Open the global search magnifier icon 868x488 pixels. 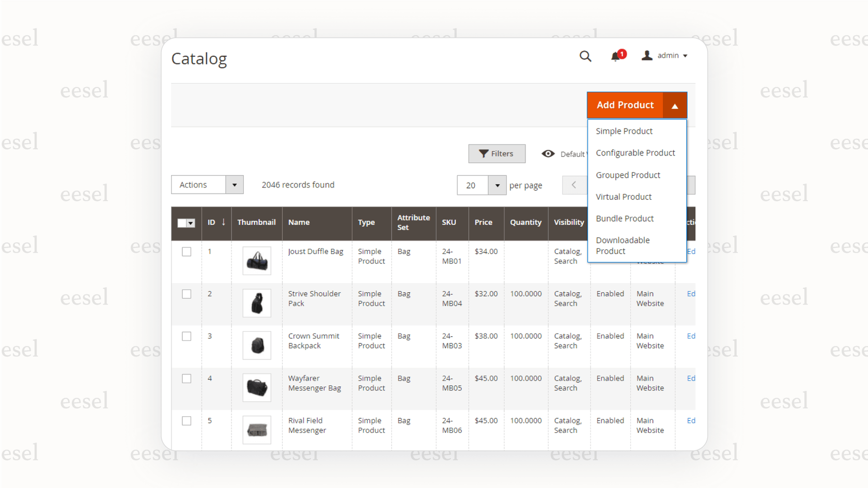coord(585,56)
